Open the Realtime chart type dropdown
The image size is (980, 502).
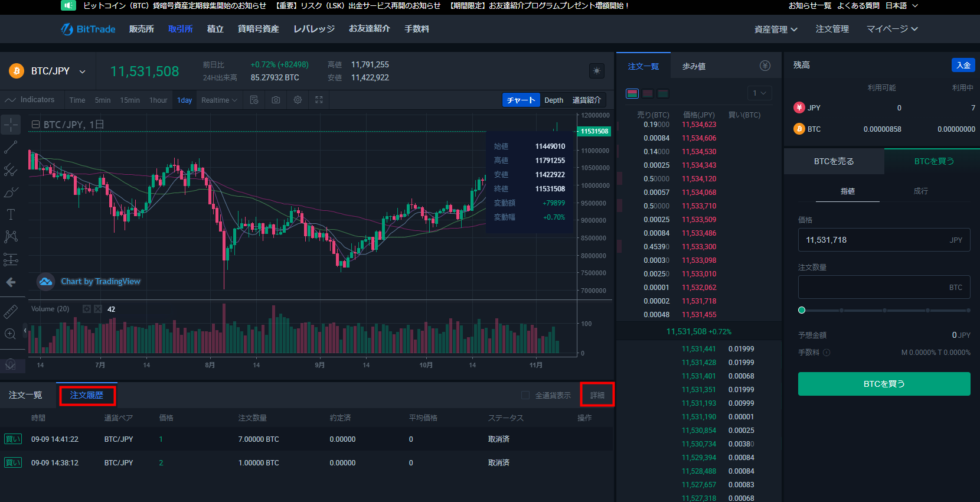[x=219, y=100]
